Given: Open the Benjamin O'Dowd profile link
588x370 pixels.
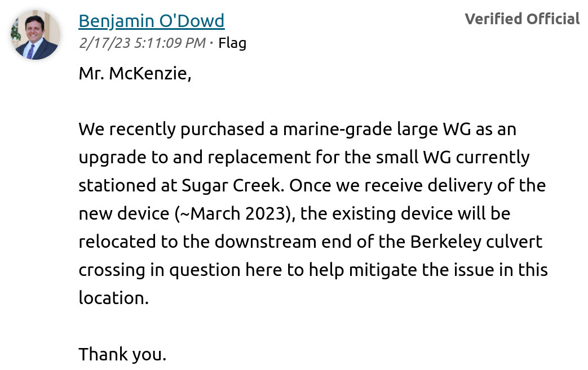Looking at the screenshot, I should tap(152, 21).
